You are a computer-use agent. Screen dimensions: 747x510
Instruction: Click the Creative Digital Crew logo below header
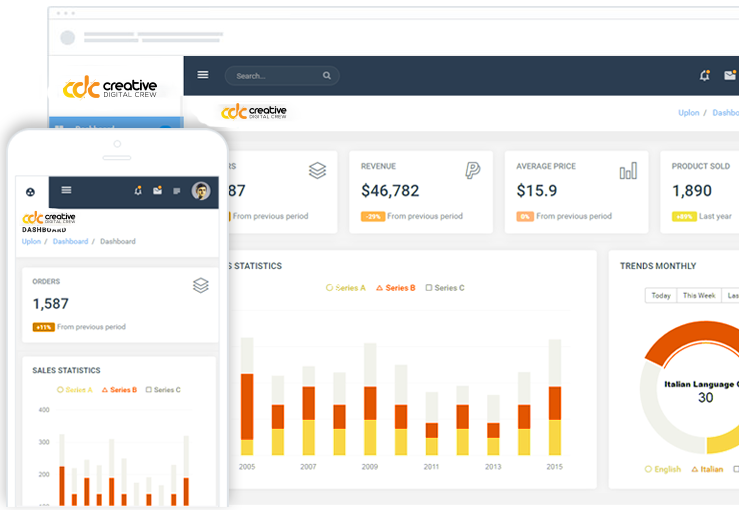[x=254, y=111]
